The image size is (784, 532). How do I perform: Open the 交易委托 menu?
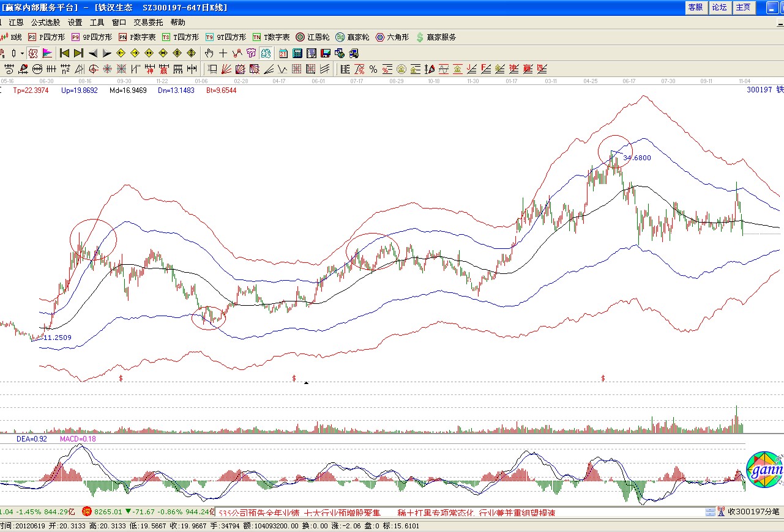click(149, 22)
